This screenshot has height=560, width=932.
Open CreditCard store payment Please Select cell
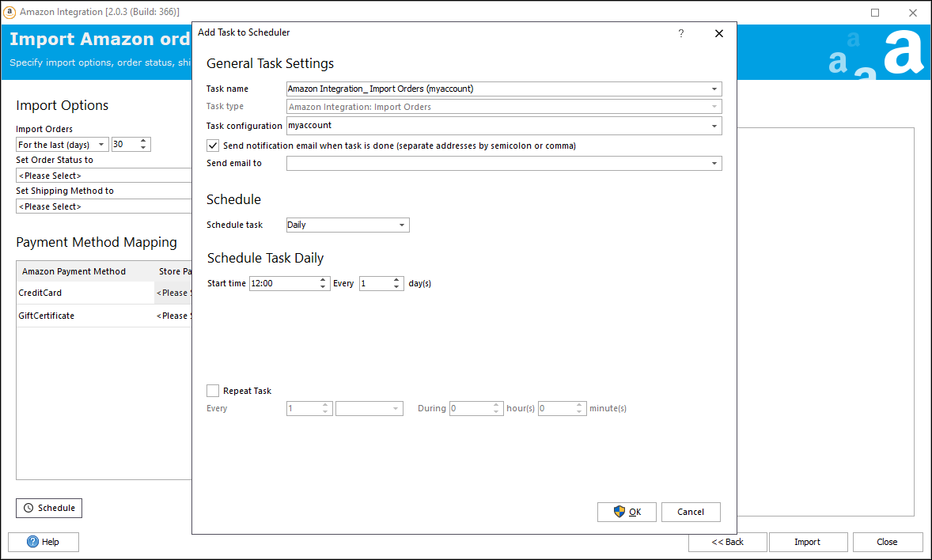point(173,293)
